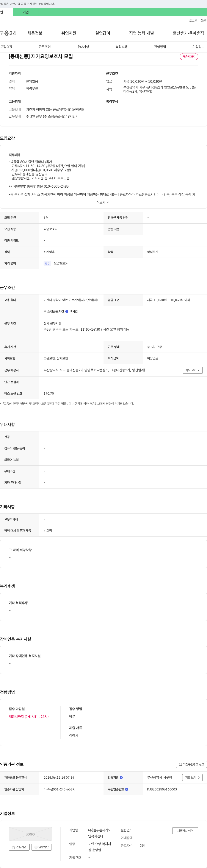Click the help icon beside 인증기관
The image size is (207, 868).
tap(121, 777)
